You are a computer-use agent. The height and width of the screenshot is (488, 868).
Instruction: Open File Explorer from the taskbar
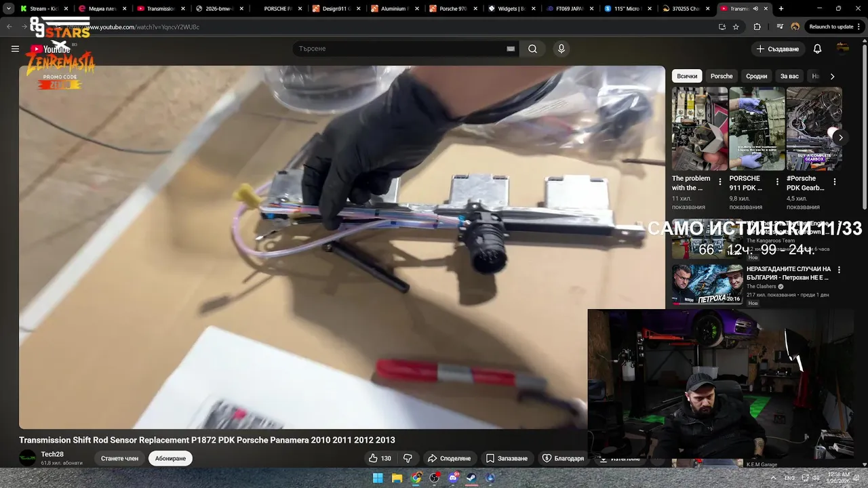397,478
